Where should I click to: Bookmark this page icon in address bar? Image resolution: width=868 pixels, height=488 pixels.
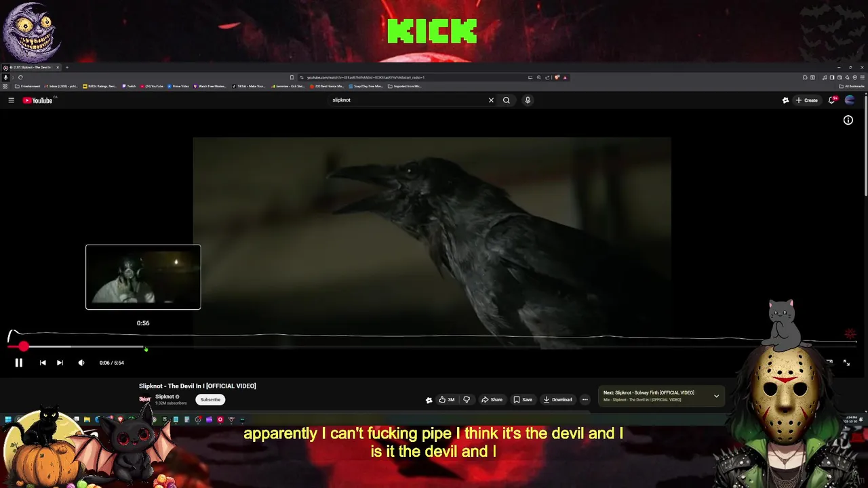(292, 77)
